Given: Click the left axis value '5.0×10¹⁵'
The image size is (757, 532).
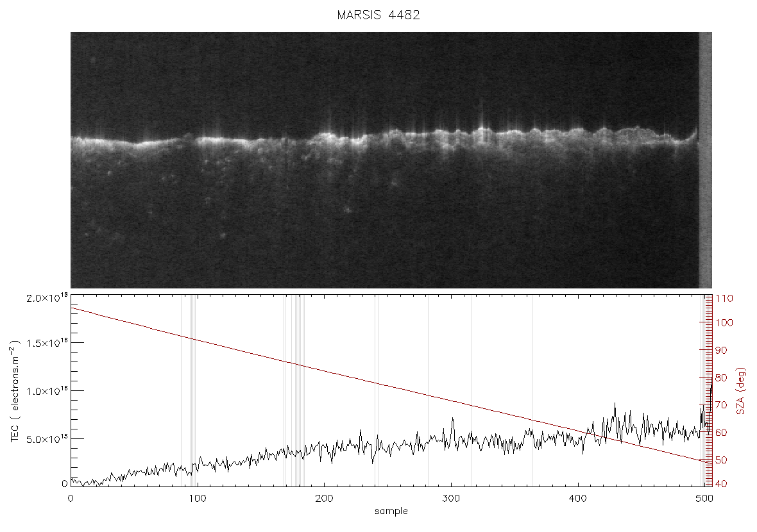Looking at the screenshot, I should [x=47, y=438].
